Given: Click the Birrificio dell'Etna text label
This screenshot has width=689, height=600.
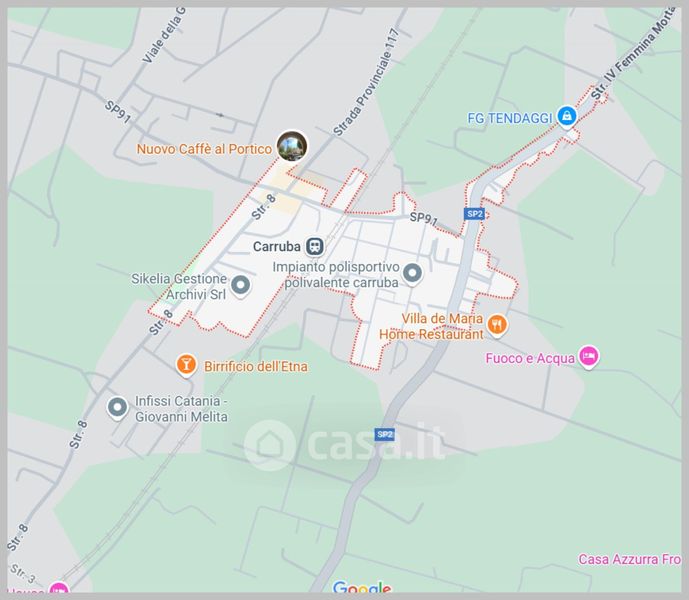Looking at the screenshot, I should tap(256, 367).
